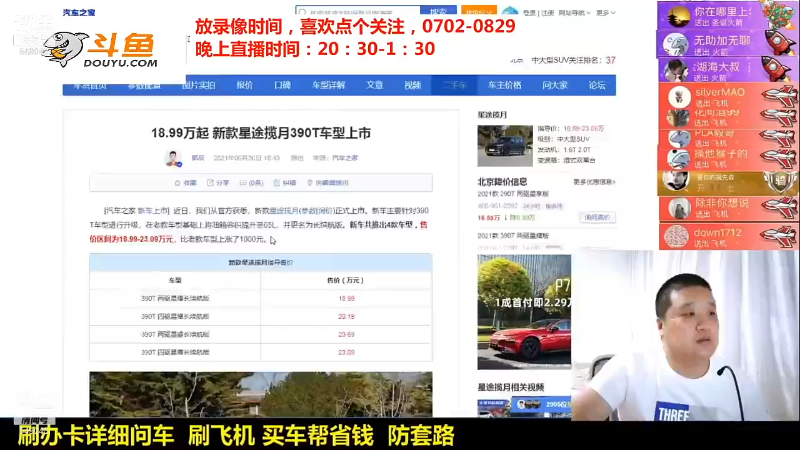
Task: Open the 车主价格 tab
Action: pos(504,85)
